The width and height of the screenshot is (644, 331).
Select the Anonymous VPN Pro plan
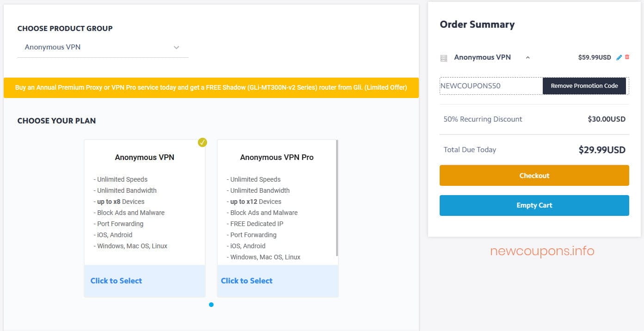[x=246, y=281]
